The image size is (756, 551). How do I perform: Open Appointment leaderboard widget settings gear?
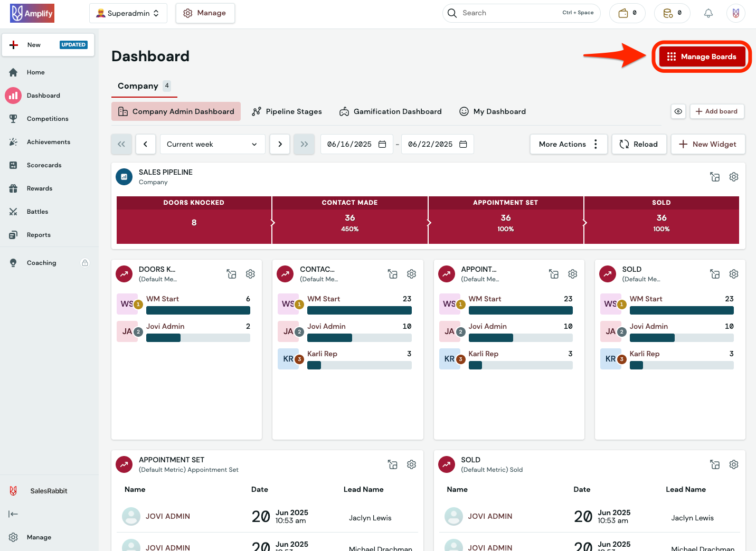[x=573, y=274]
